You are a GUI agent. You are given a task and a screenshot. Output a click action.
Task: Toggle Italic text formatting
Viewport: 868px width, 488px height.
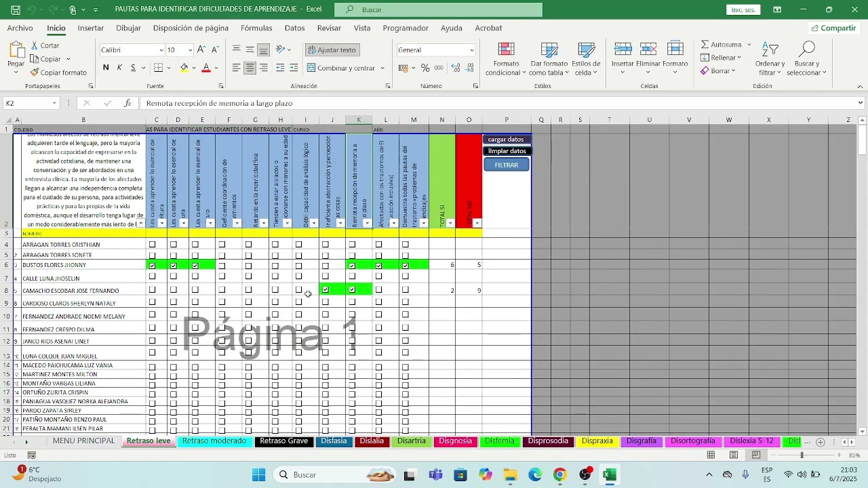119,68
